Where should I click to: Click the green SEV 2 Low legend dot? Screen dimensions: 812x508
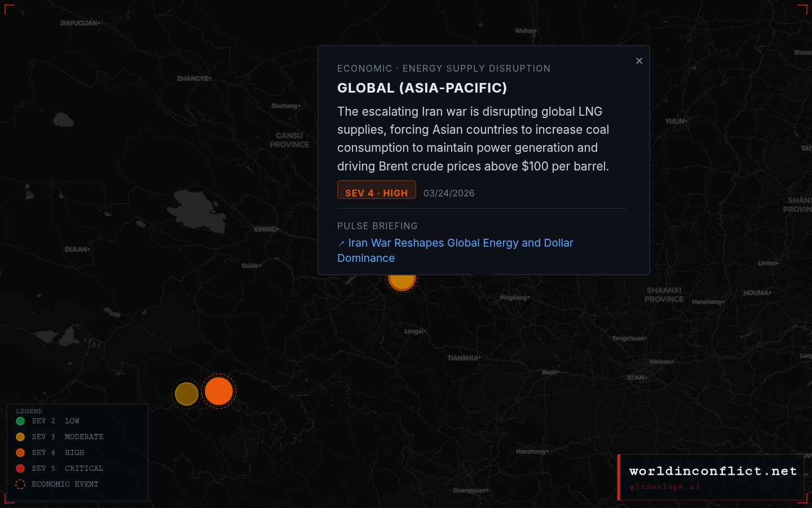20,421
